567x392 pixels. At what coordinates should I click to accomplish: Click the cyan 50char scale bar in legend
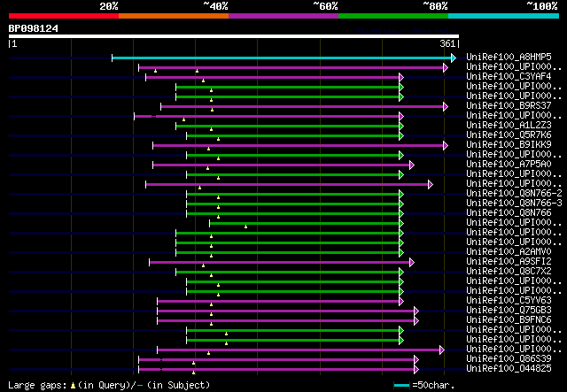tap(401, 385)
